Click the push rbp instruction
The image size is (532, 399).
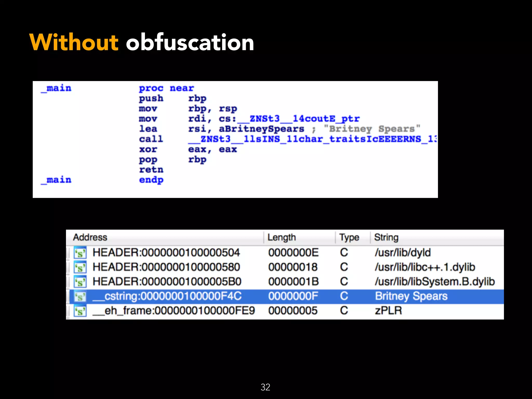173,99
